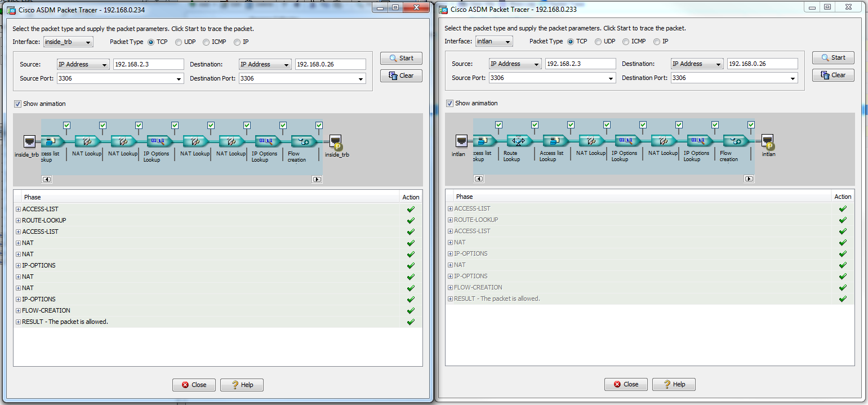
Task: Click the Action column header in right window
Action: coord(843,197)
